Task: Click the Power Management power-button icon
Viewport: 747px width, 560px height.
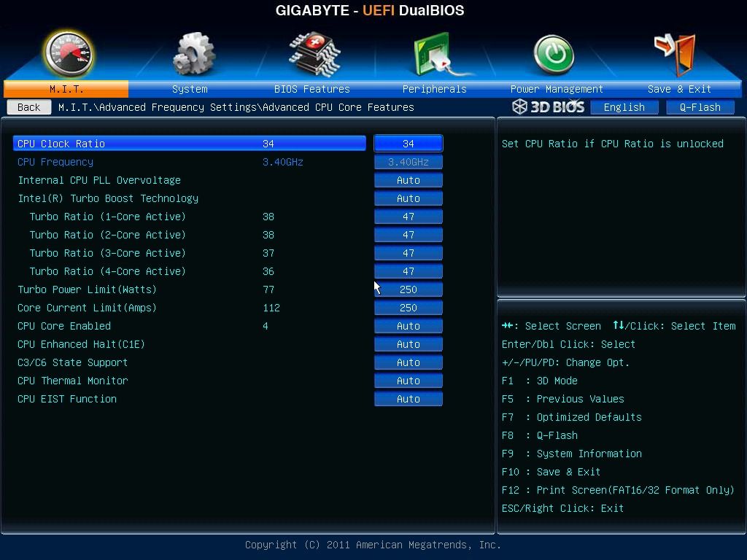Action: coord(554,54)
